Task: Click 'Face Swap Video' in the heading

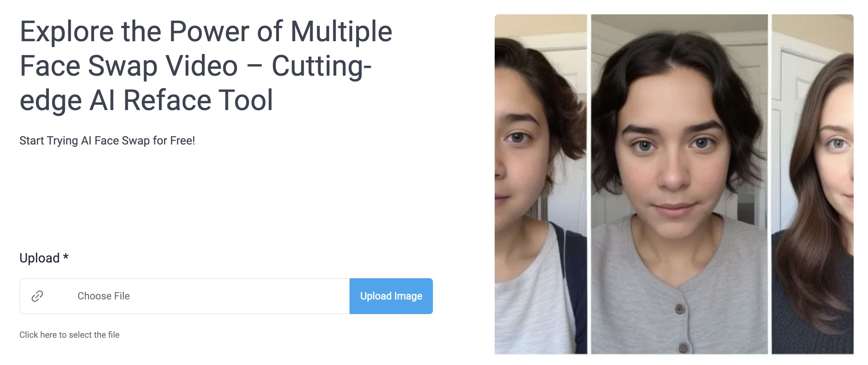Action: pyautogui.click(x=129, y=66)
